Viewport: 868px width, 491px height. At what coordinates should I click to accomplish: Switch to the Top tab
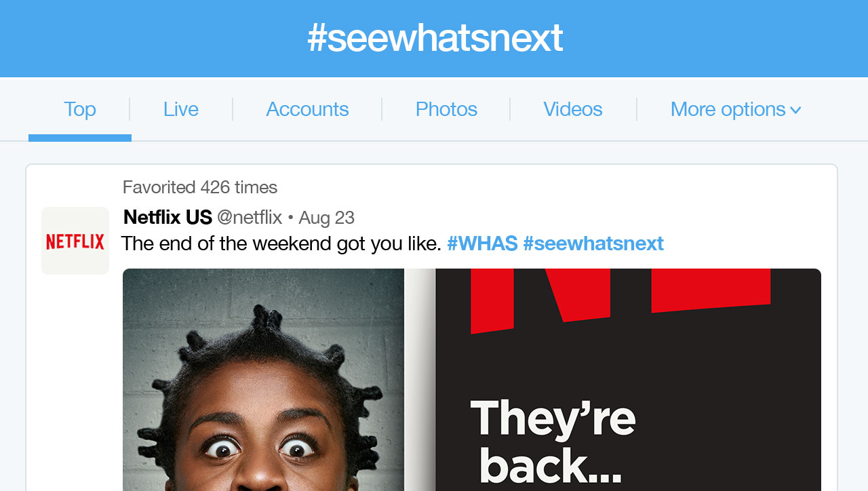(80, 109)
